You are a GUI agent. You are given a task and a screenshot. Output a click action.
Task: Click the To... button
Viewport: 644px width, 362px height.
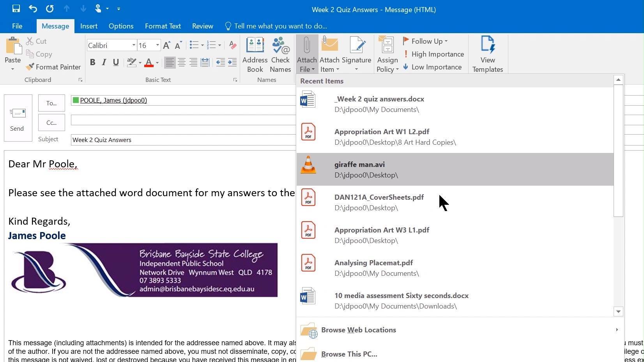(x=51, y=103)
